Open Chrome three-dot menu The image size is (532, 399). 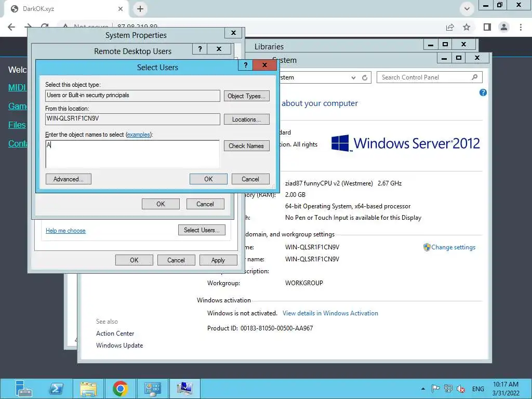tap(521, 27)
